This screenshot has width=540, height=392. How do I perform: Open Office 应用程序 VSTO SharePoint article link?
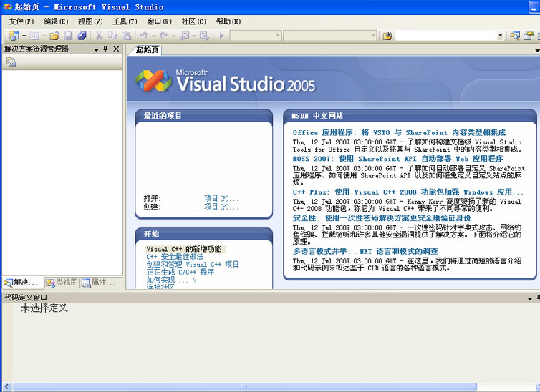399,133
